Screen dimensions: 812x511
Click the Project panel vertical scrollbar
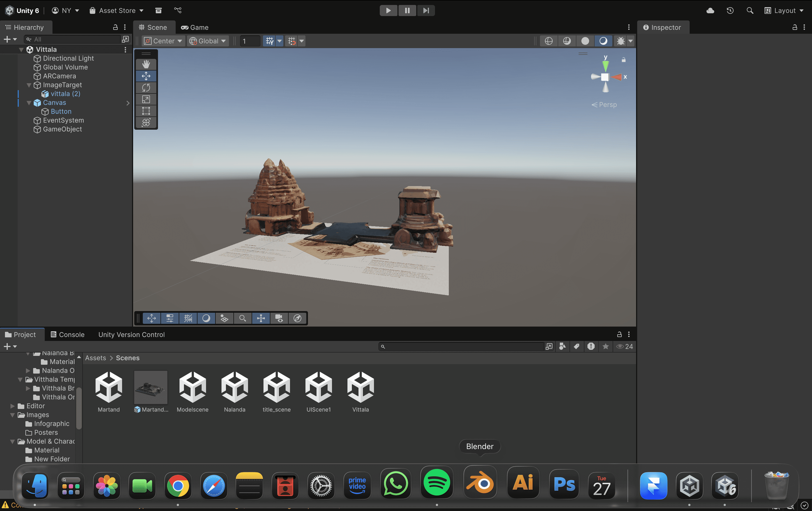(x=79, y=408)
